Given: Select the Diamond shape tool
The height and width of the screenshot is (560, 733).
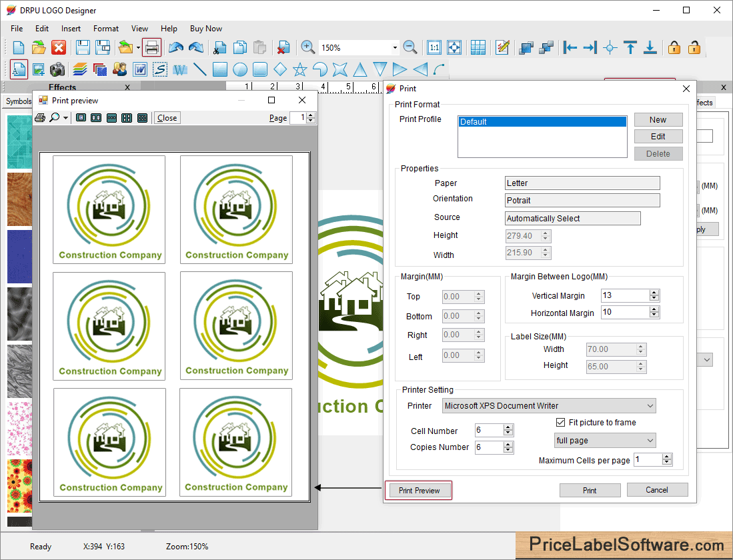Looking at the screenshot, I should [280, 69].
